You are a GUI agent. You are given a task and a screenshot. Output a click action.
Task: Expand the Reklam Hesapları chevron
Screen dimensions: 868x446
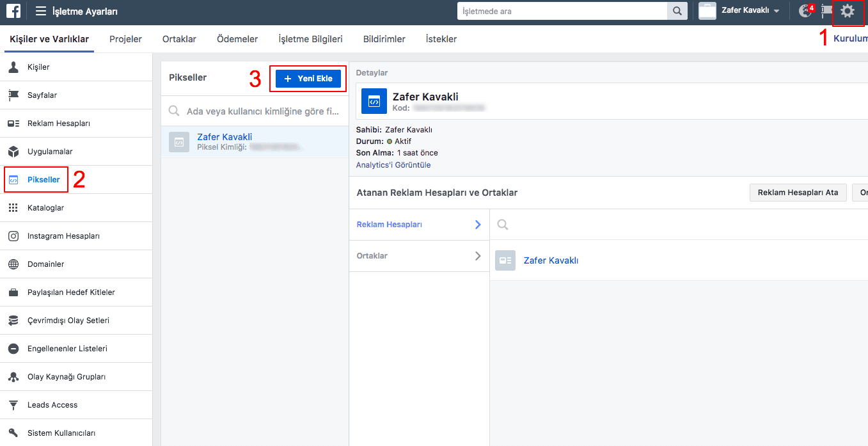pos(477,225)
